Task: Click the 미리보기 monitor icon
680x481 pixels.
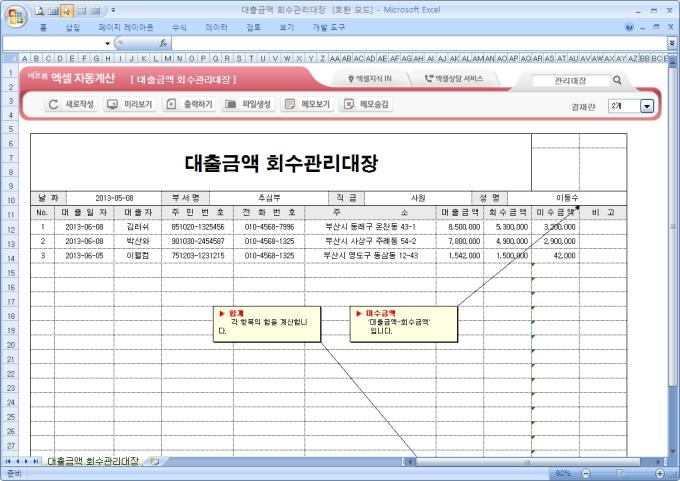Action: (112, 104)
